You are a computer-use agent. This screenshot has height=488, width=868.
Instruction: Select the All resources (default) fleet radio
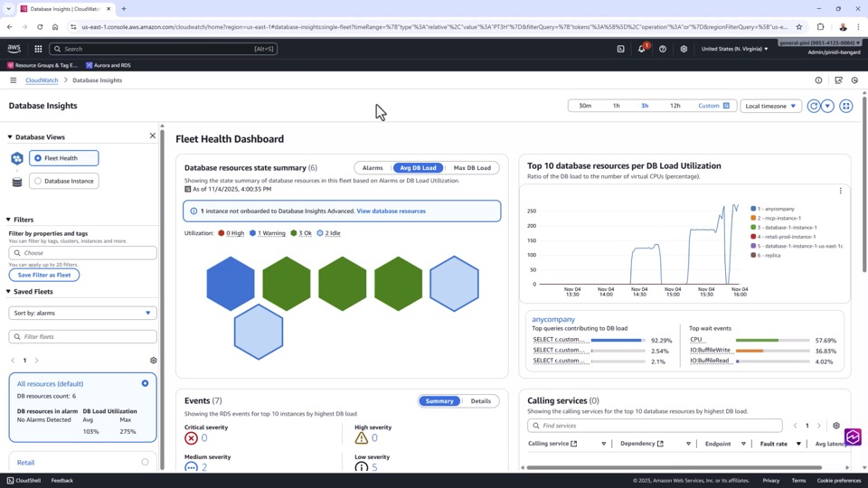145,383
